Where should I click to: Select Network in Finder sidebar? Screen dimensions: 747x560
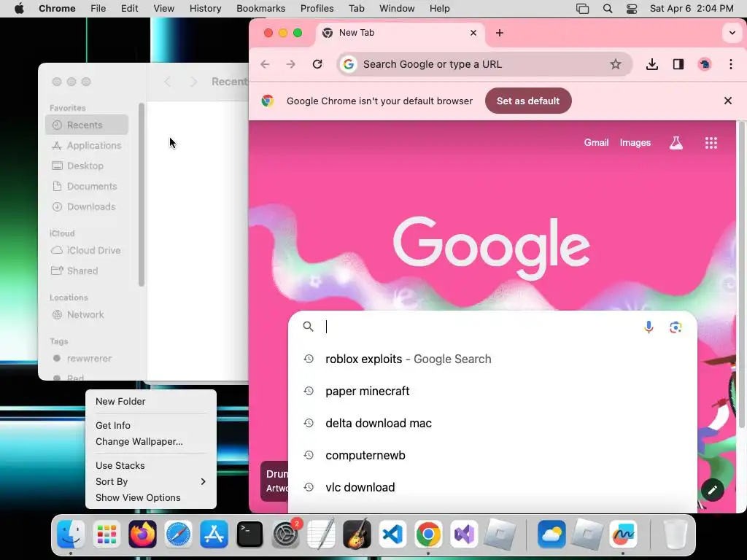point(87,315)
